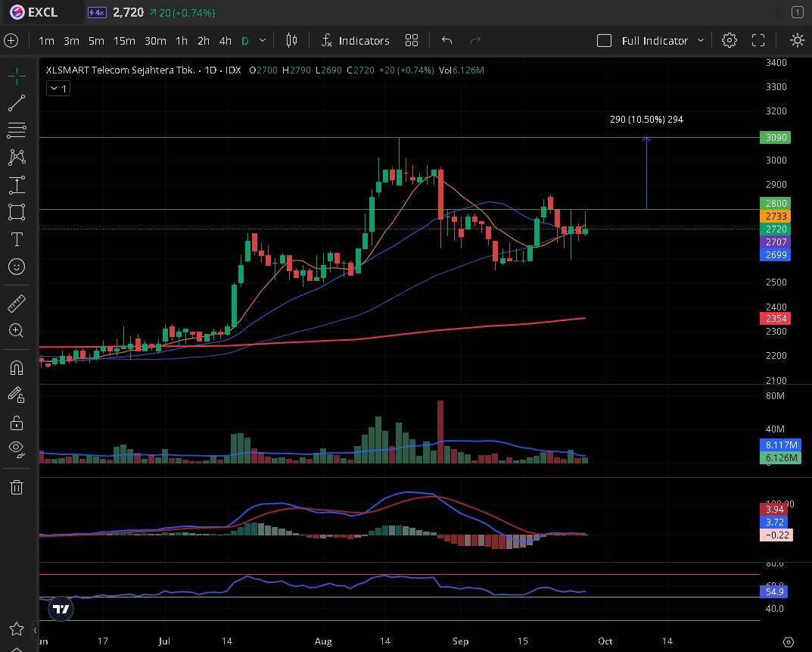Image resolution: width=812 pixels, height=652 pixels.
Task: Click the 290 (10.50%) measurement label
Action: (x=646, y=119)
